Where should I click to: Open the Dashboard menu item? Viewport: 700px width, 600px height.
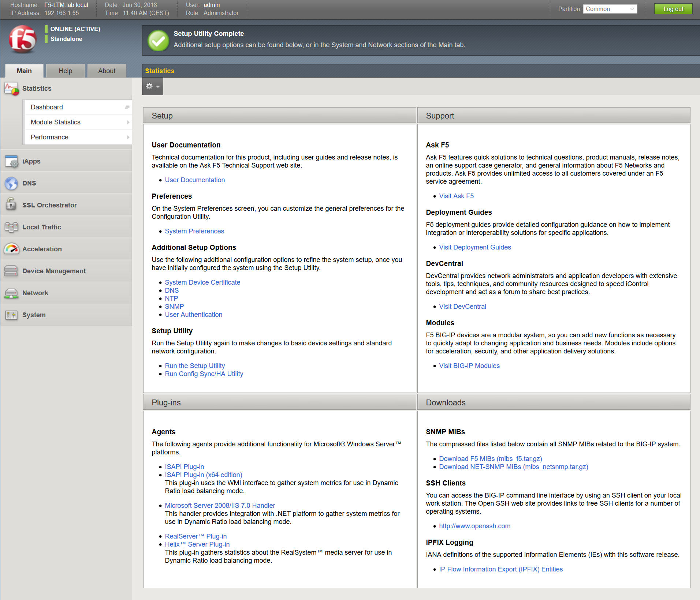point(79,107)
